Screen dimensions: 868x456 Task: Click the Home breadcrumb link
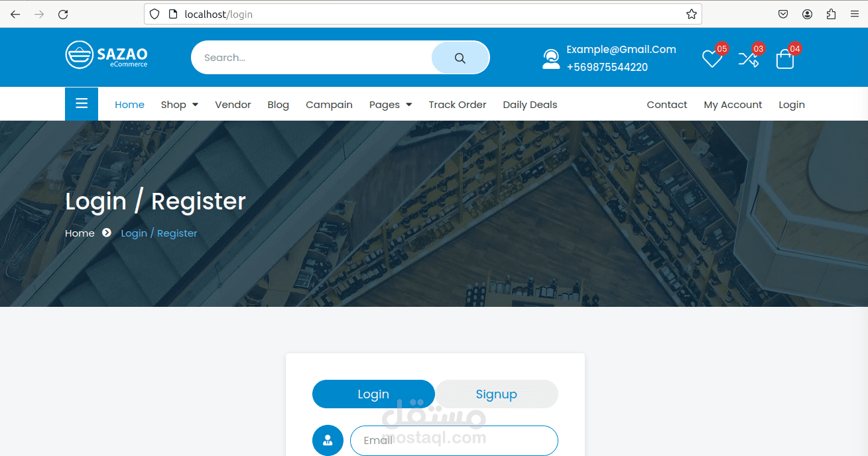click(80, 233)
